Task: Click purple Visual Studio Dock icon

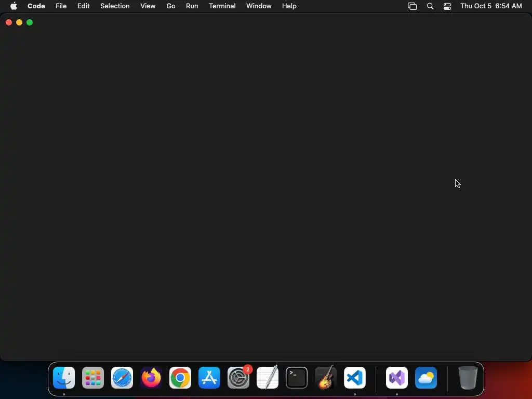Action: [x=397, y=378]
